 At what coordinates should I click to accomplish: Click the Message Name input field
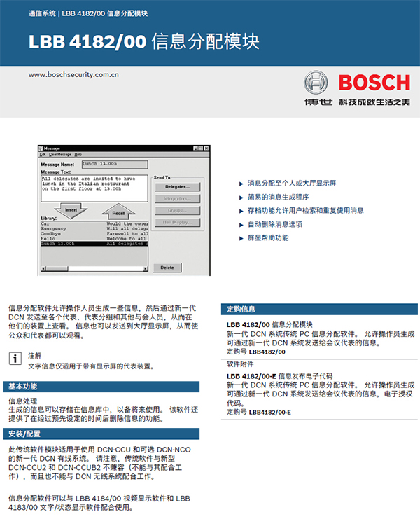click(115, 164)
